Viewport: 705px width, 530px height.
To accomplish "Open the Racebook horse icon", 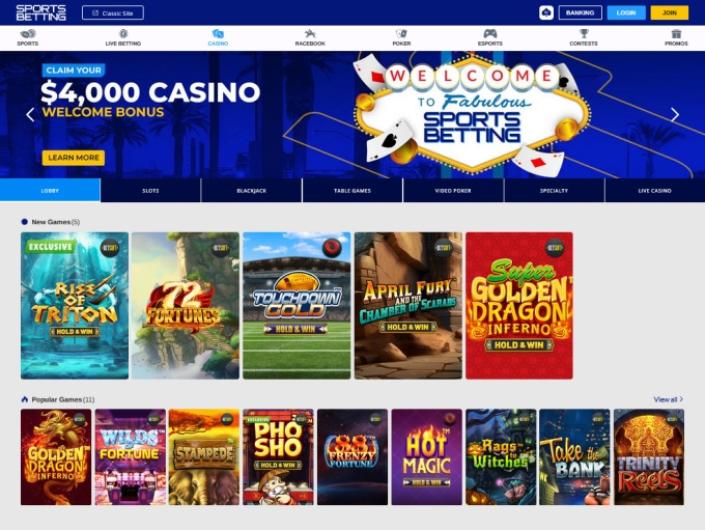I will (310, 33).
